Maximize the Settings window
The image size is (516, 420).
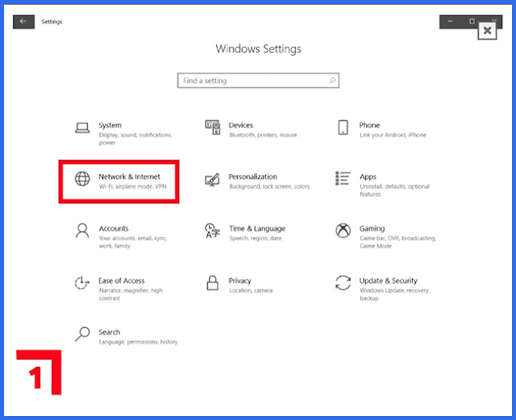472,22
